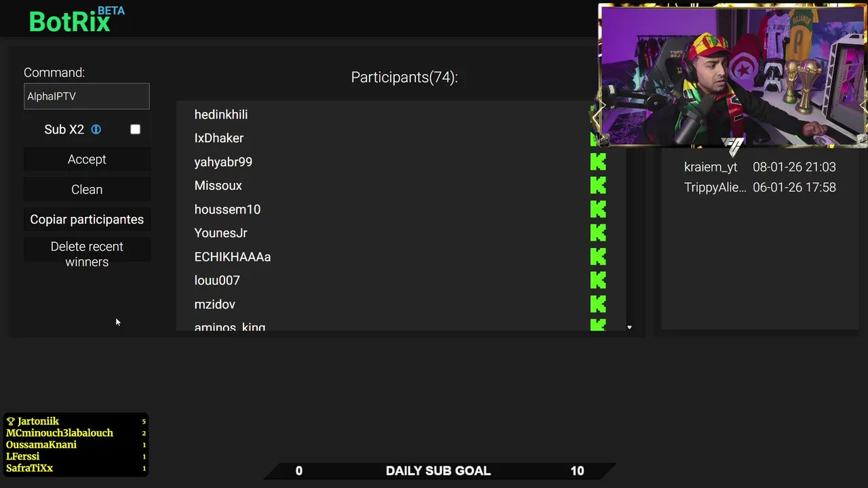Click the streamer webcam overlay
868x488 pixels.
(x=732, y=76)
